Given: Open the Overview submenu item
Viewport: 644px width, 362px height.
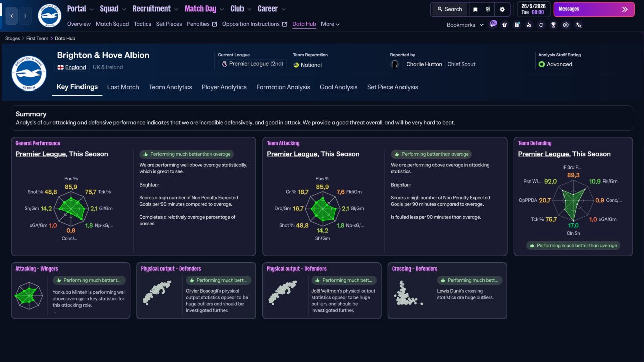Looking at the screenshot, I should pos(79,24).
